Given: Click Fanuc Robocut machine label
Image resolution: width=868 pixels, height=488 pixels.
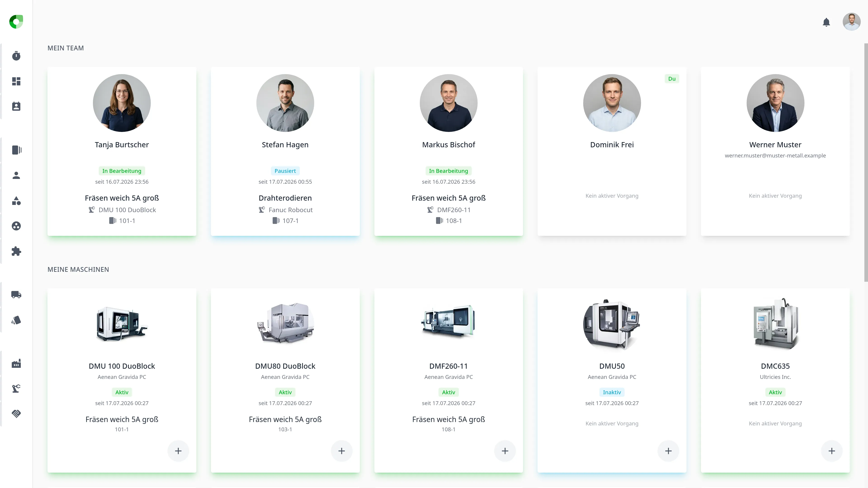Looking at the screenshot, I should point(290,210).
